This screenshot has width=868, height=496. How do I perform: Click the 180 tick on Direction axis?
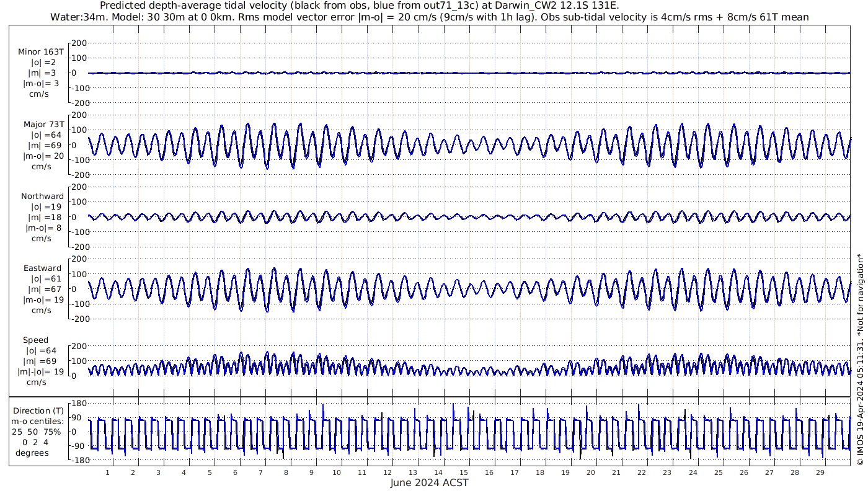coord(77,403)
